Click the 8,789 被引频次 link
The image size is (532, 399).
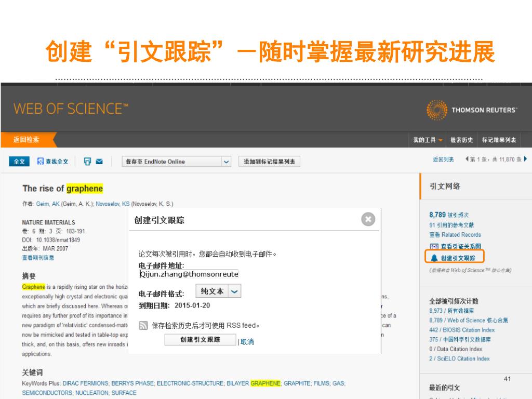(449, 215)
